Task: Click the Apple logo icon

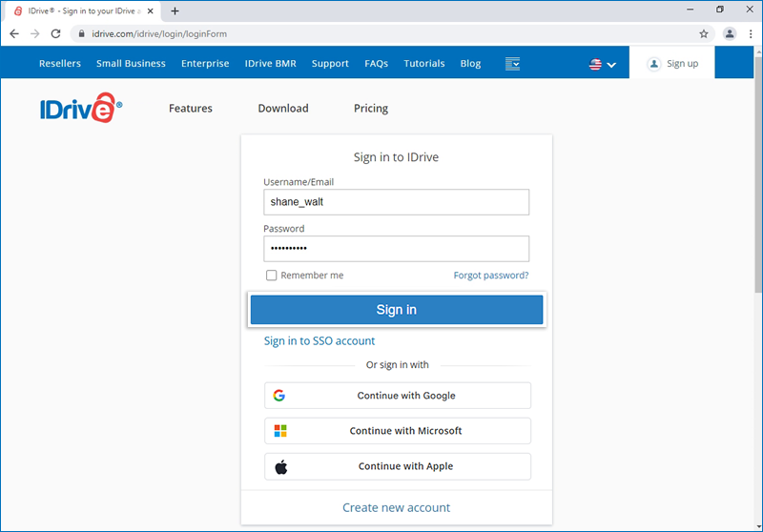Action: 281,467
